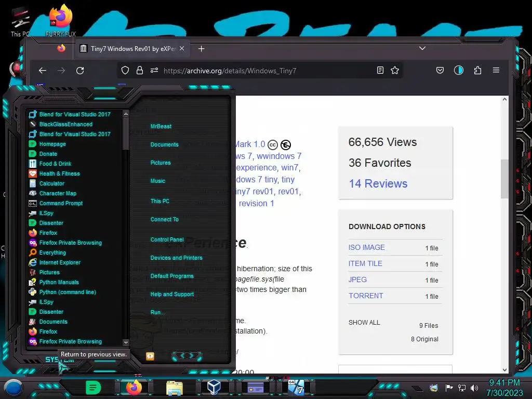Screen dimensions: 532x399
Task: Open the revision 1 tag link
Action: pos(256,203)
